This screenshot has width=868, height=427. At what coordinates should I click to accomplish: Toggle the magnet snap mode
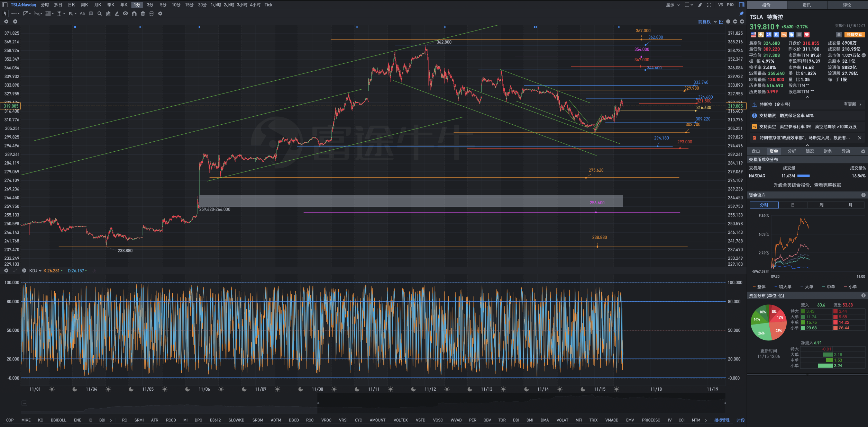click(134, 14)
